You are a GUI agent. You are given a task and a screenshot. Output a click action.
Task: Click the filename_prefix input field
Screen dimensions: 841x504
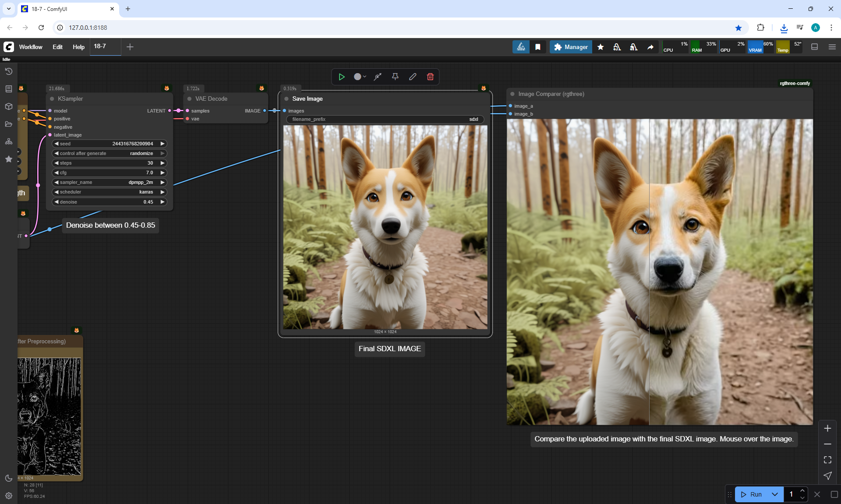pos(385,119)
